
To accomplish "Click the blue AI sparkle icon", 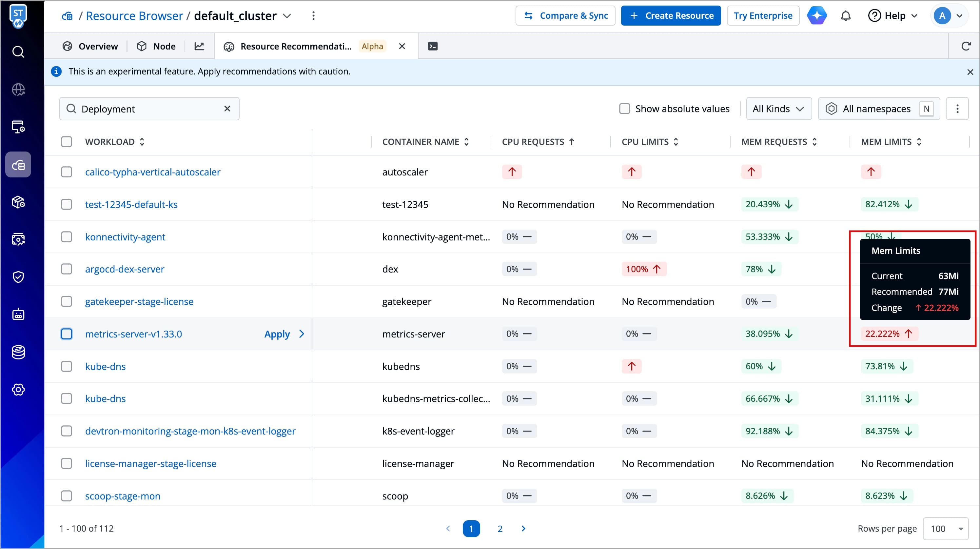I will tap(816, 16).
